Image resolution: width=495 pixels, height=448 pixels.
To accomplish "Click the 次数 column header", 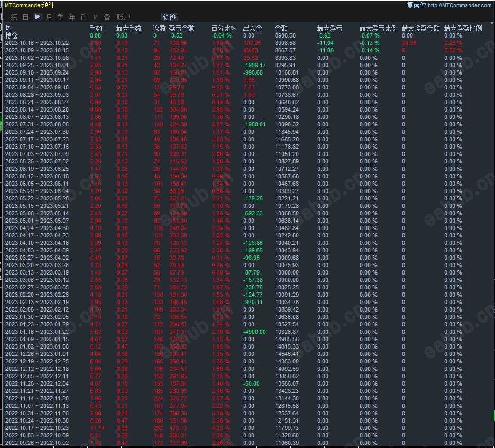I will click(159, 28).
